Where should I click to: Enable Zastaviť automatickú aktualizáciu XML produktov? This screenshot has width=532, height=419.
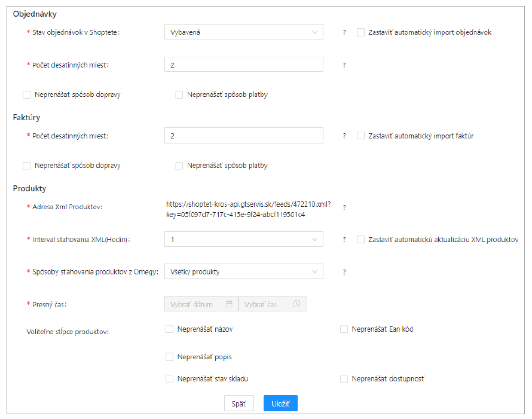360,240
